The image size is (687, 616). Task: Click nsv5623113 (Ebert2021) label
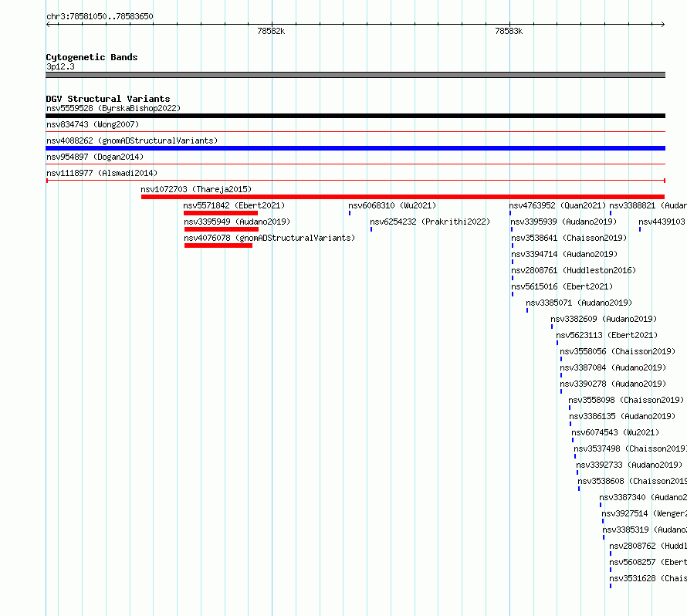(607, 335)
